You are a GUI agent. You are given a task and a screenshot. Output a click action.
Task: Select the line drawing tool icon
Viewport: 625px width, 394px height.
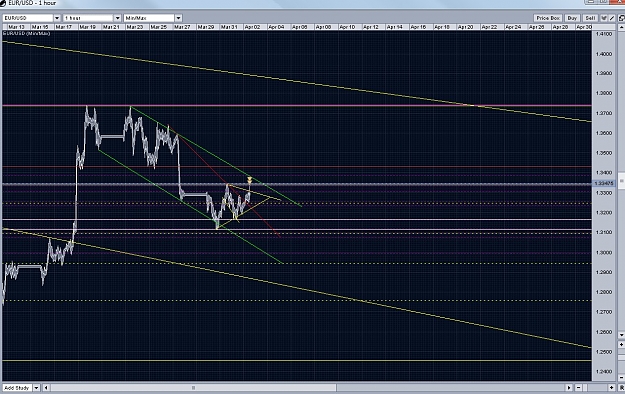click(x=612, y=18)
